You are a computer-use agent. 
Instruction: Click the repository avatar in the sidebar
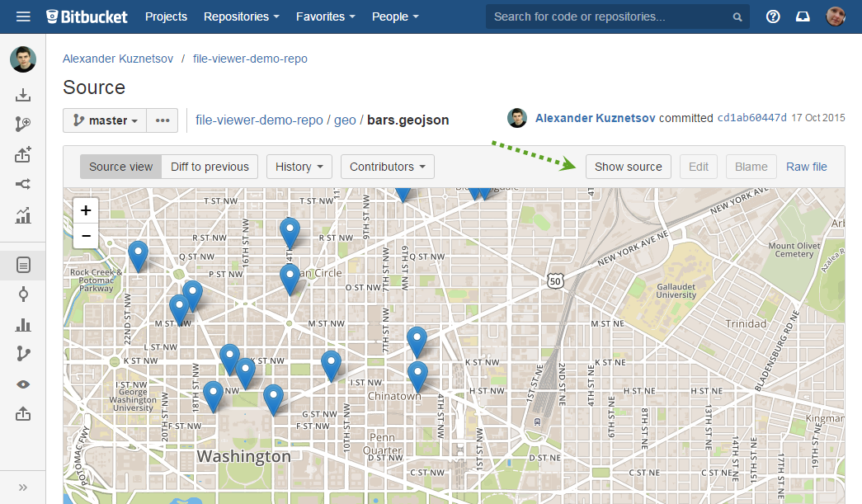point(23,59)
